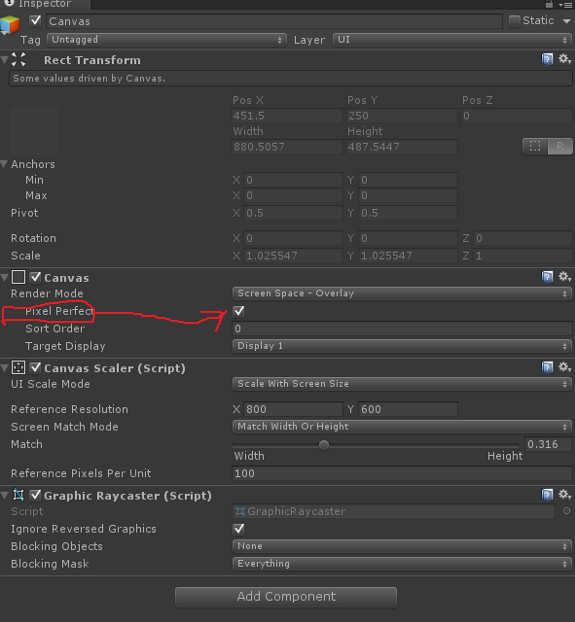Click the Canvas component icon

click(18, 277)
